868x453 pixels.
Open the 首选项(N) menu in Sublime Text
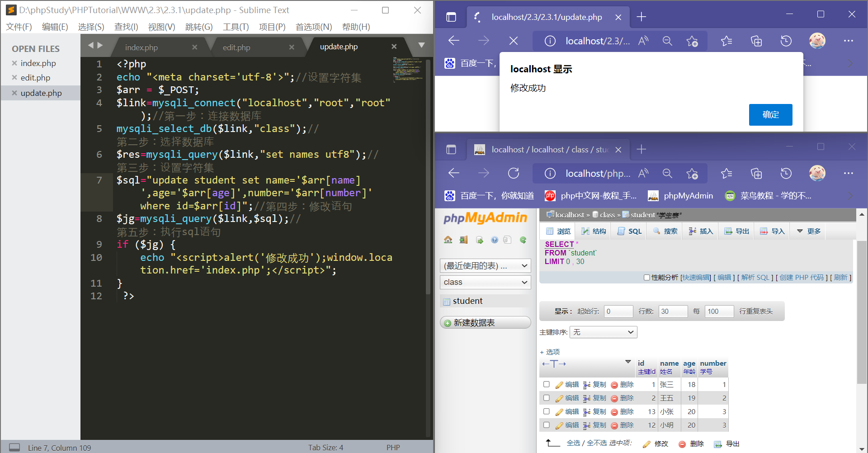coord(314,27)
